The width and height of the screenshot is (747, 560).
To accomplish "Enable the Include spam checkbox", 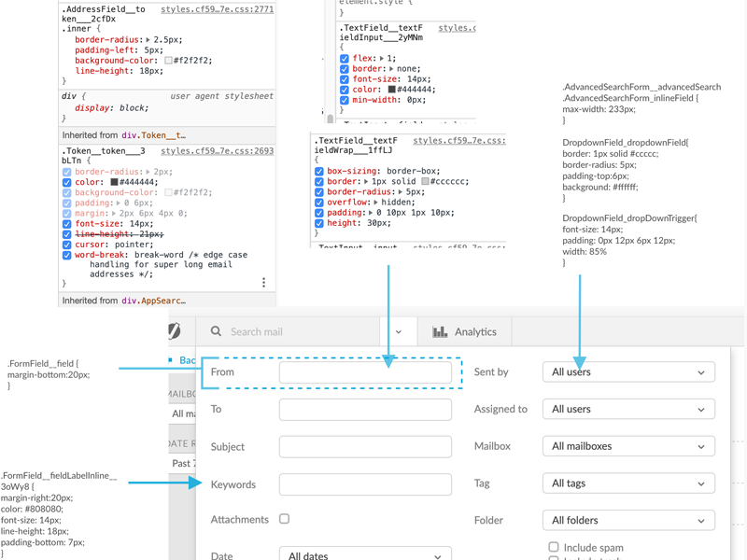I will point(554,547).
